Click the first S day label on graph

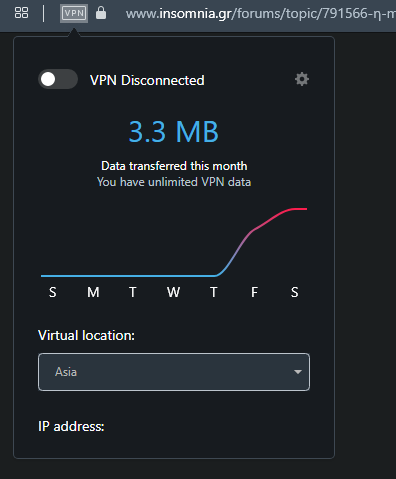tap(53, 292)
